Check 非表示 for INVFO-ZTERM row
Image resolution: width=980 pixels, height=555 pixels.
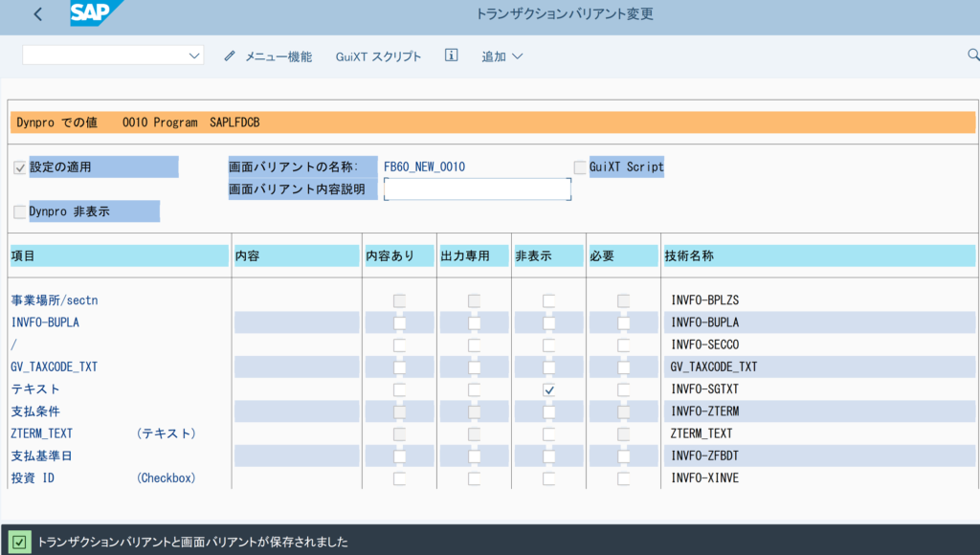548,411
